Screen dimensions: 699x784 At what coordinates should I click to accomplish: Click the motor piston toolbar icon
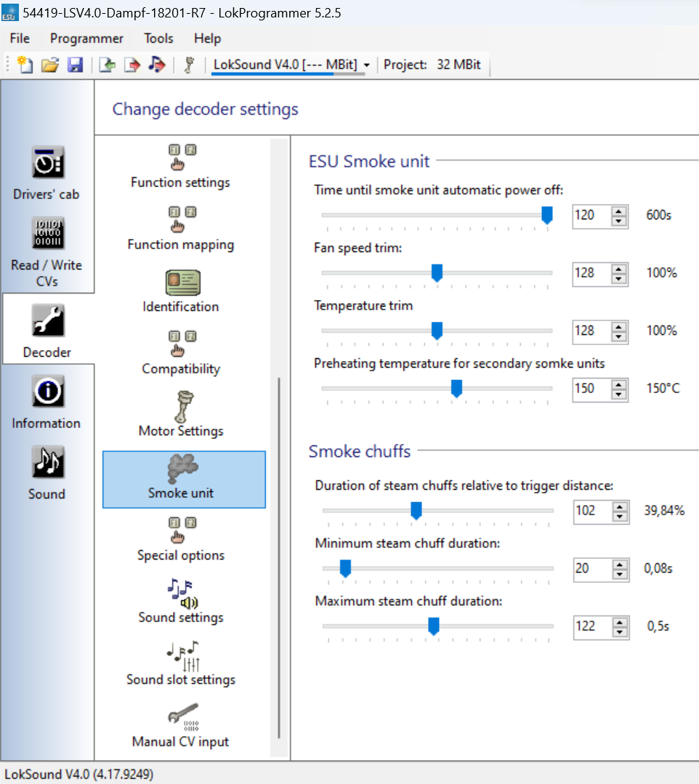coord(189,65)
